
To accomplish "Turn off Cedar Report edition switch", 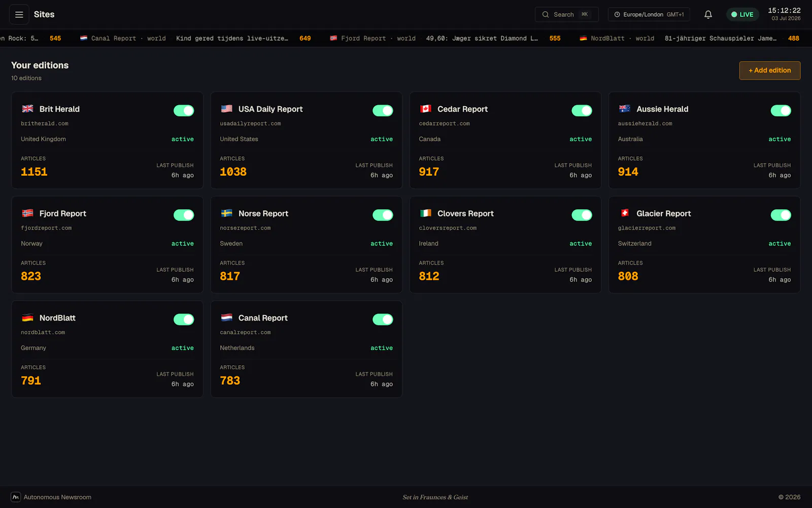I will point(582,111).
